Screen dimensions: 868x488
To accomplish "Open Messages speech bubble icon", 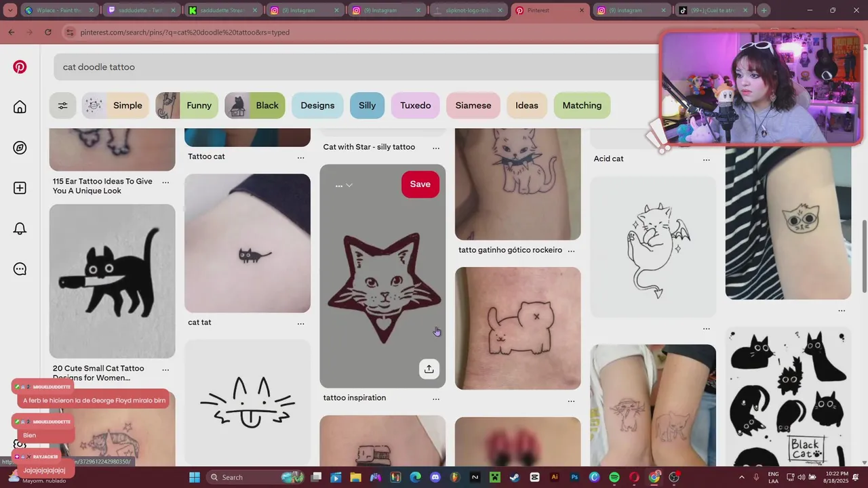I will tap(20, 269).
